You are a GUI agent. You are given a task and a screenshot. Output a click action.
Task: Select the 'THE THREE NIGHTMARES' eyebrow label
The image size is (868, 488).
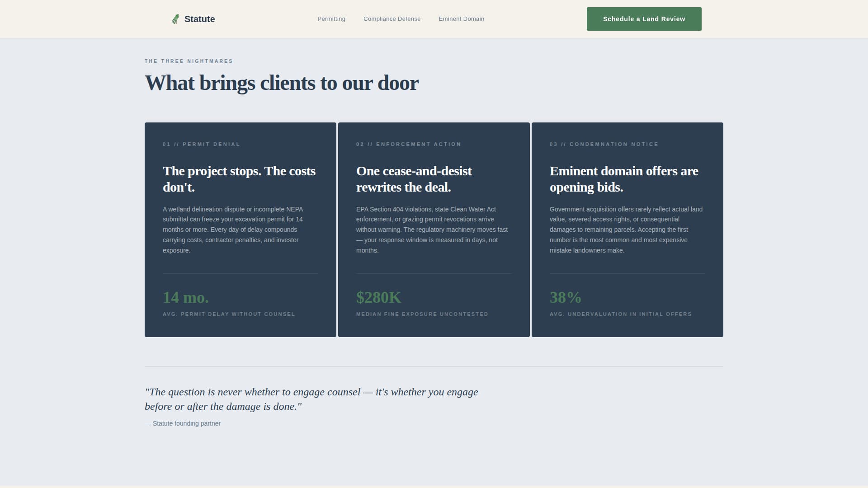tap(189, 61)
